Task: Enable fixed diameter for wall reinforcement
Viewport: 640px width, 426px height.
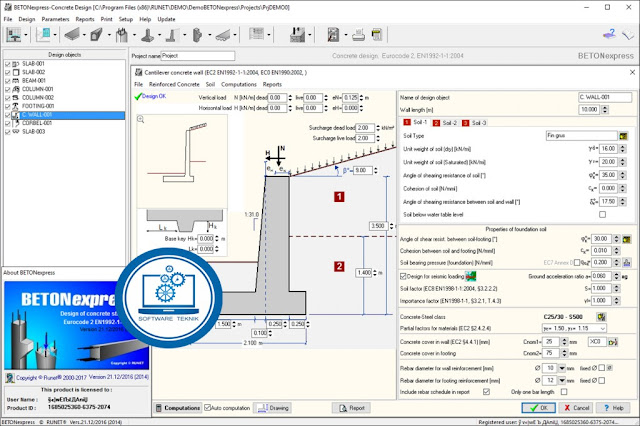Action: click(602, 368)
